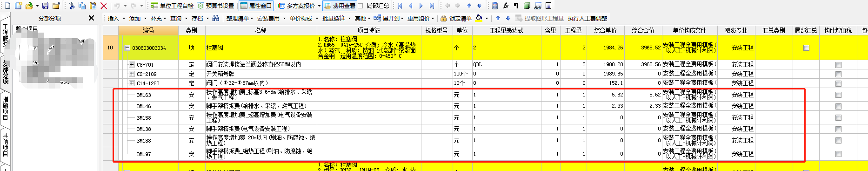Tick 构件增值税 checkbox for row BM197
The height and width of the screenshot is (171, 868).
point(838,154)
